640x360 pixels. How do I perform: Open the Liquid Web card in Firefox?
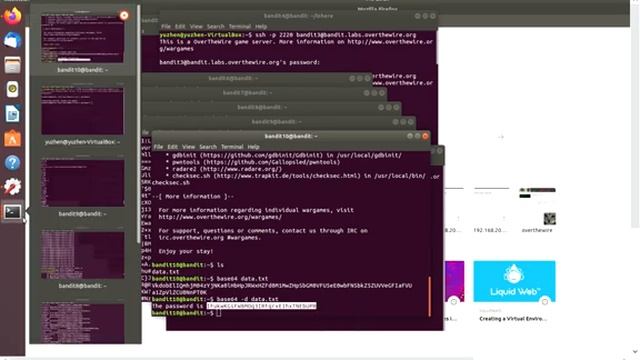514,281
